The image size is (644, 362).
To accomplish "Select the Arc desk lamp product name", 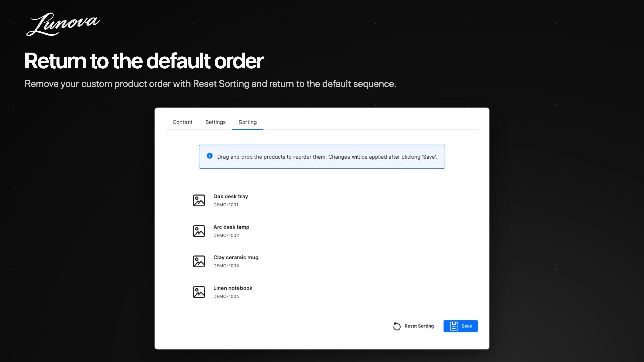I will (x=231, y=227).
